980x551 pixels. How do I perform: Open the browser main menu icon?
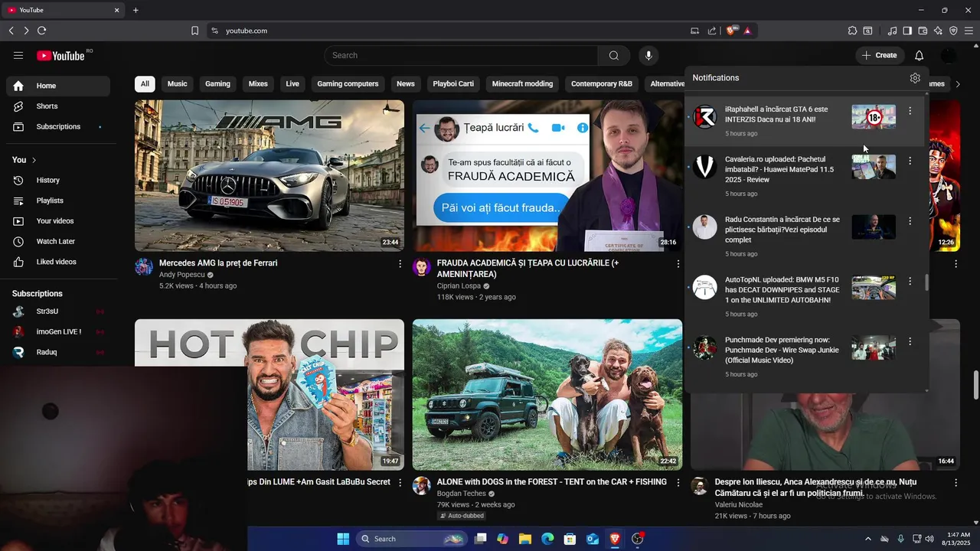969,31
